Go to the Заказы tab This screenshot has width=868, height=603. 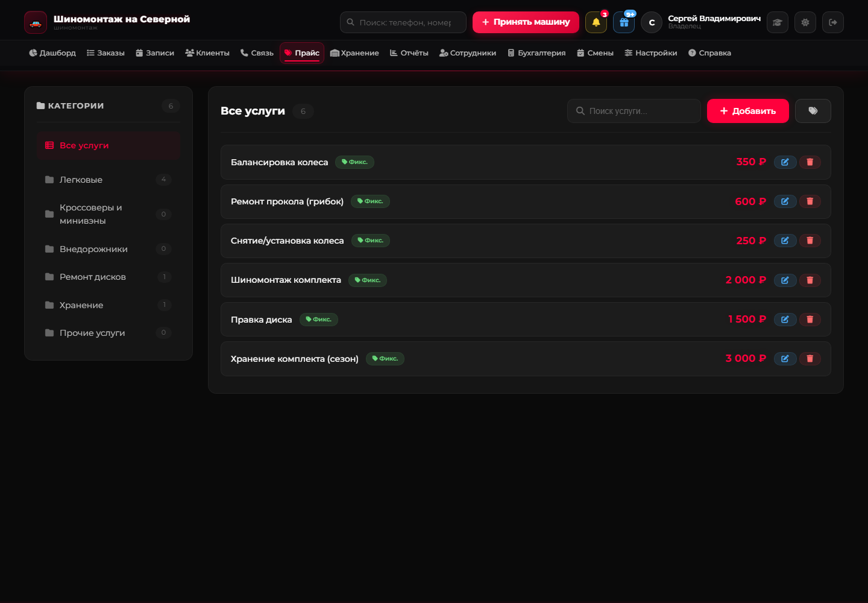click(x=105, y=53)
